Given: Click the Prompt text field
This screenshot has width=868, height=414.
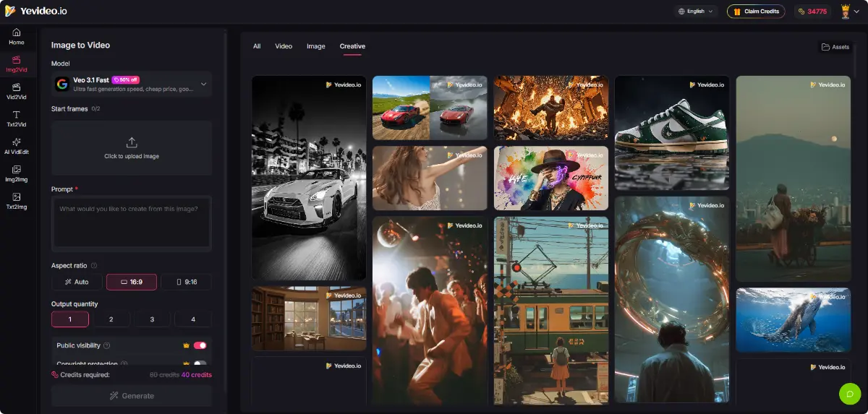Looking at the screenshot, I should point(132,224).
